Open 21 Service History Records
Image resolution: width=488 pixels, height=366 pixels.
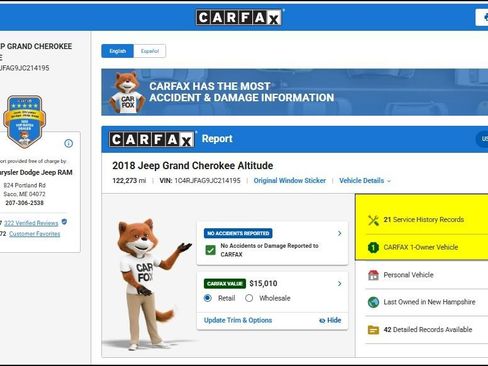(424, 219)
